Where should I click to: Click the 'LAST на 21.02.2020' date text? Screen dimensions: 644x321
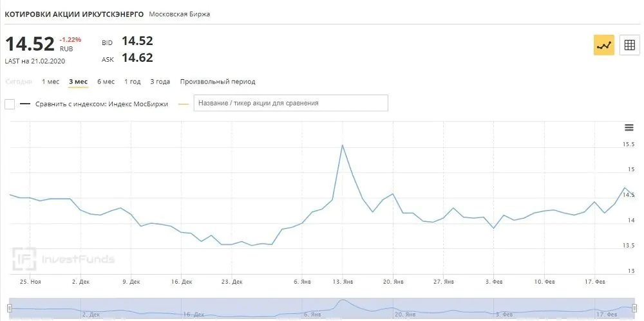click(x=35, y=61)
